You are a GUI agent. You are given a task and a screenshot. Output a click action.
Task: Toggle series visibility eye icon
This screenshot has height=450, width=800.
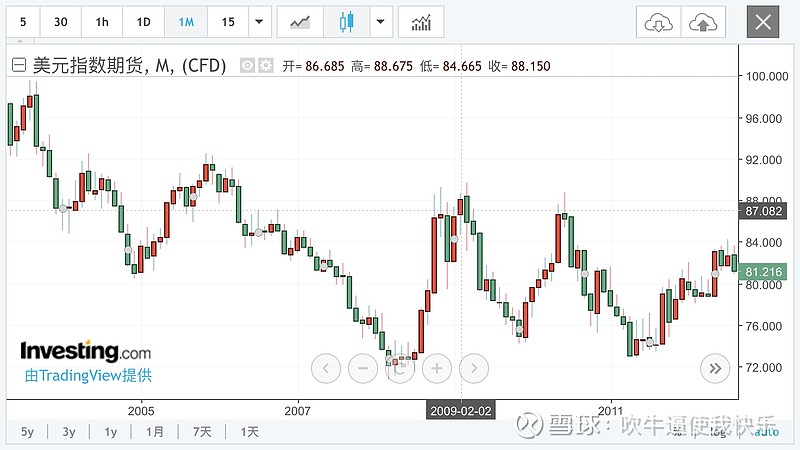pos(247,66)
